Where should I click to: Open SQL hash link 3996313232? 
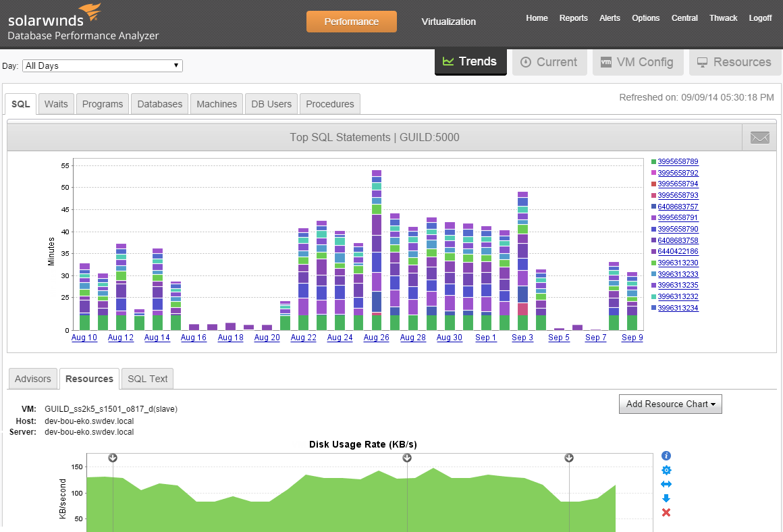coord(678,297)
